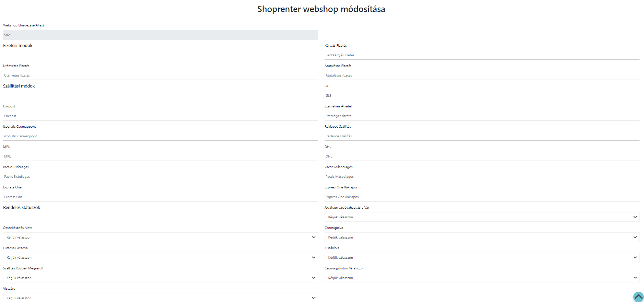Click the Futárnak Átadva label
644x302 pixels.
[15, 248]
